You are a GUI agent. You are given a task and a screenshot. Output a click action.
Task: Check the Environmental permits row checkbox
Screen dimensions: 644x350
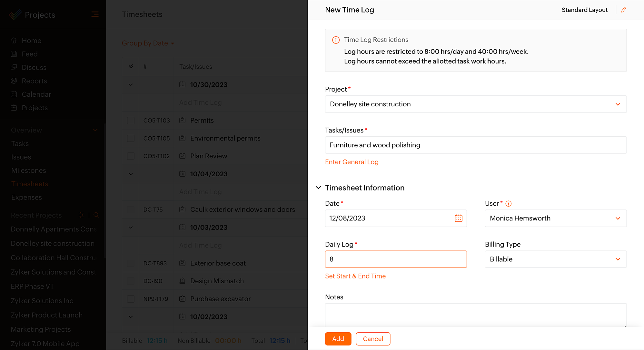coord(131,138)
